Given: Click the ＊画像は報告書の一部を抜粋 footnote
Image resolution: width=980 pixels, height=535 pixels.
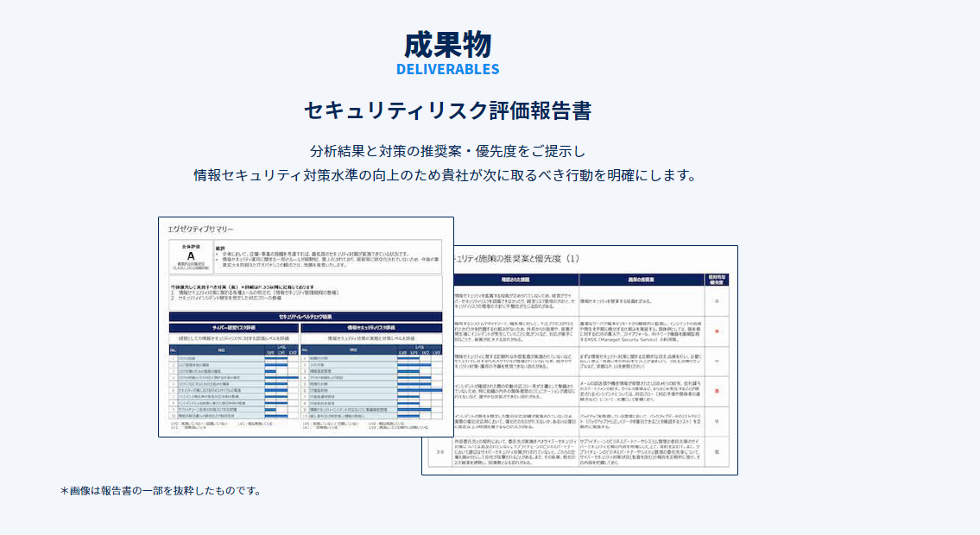Looking at the screenshot, I should click(161, 491).
